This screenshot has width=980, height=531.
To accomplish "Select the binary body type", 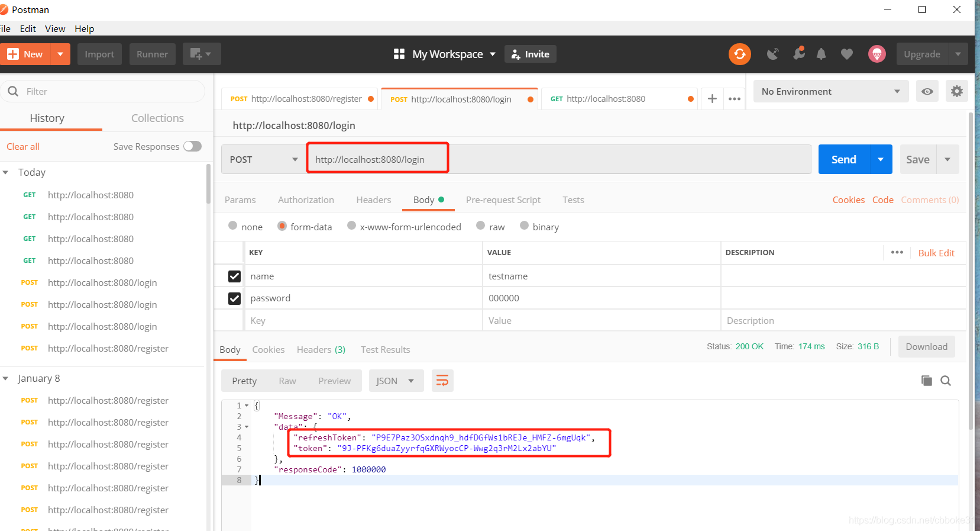I will (524, 226).
